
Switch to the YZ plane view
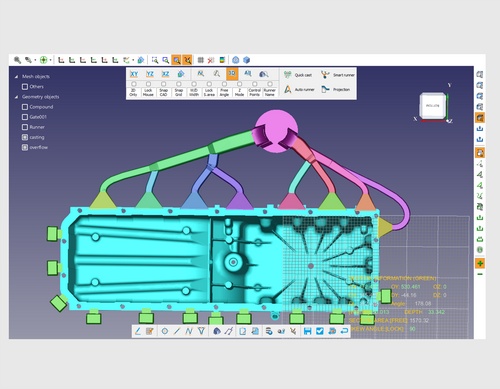(150, 74)
